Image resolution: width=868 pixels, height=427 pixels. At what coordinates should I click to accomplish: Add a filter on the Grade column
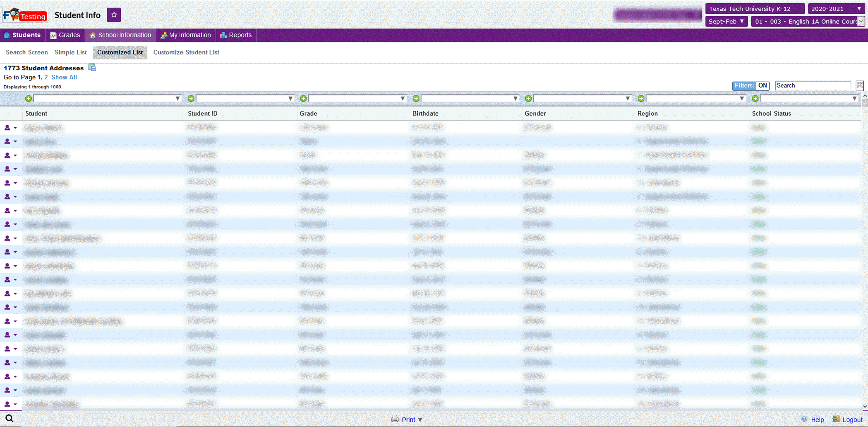(x=303, y=98)
